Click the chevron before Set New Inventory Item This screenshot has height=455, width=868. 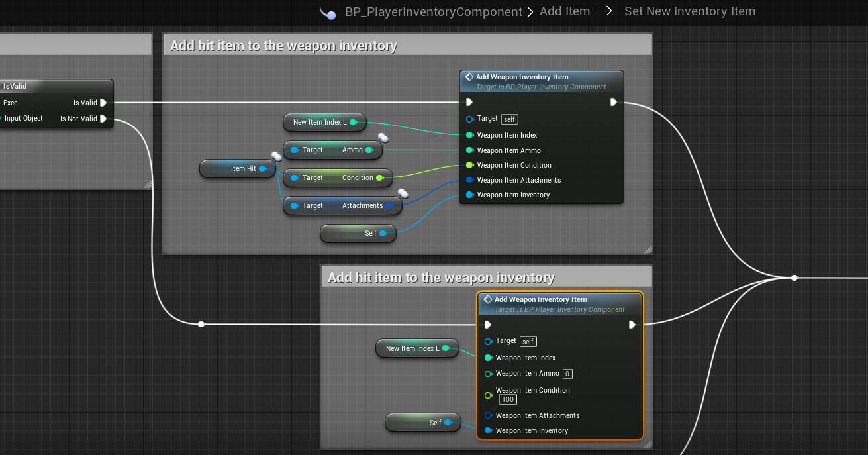pyautogui.click(x=609, y=11)
